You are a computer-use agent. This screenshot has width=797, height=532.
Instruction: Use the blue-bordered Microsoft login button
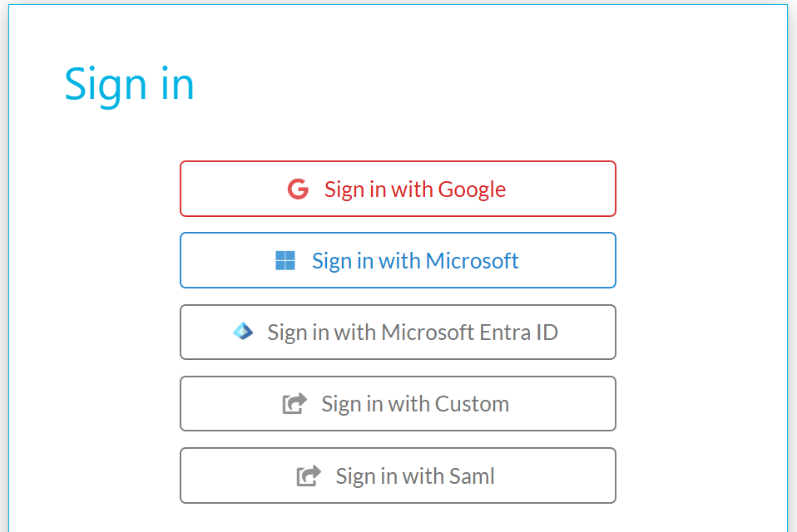click(x=398, y=260)
